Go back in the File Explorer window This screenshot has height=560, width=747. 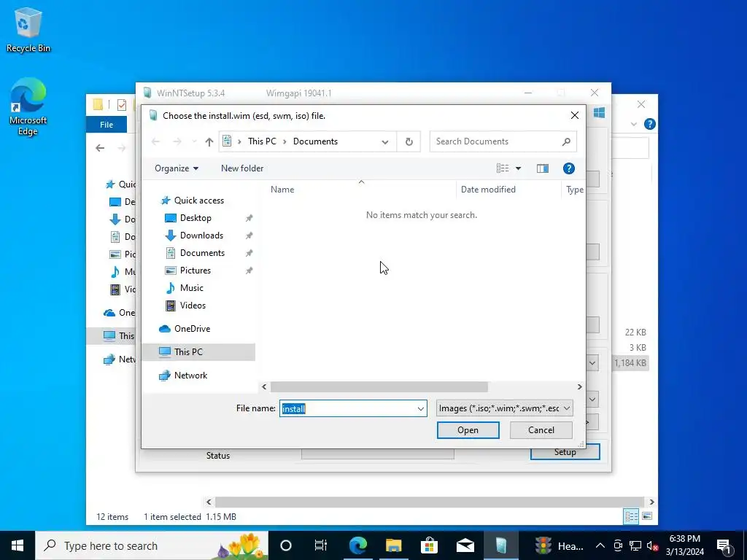[100, 148]
